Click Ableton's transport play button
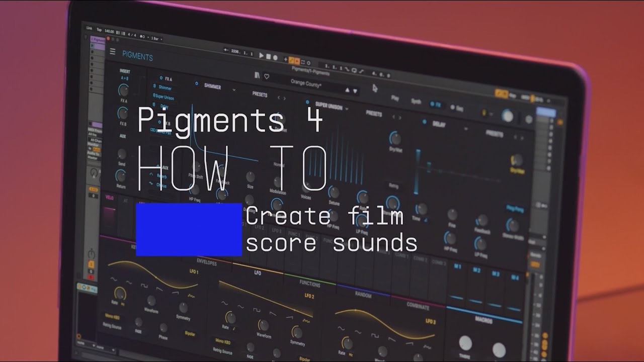Viewport: 644px width, 362px height. point(261,55)
